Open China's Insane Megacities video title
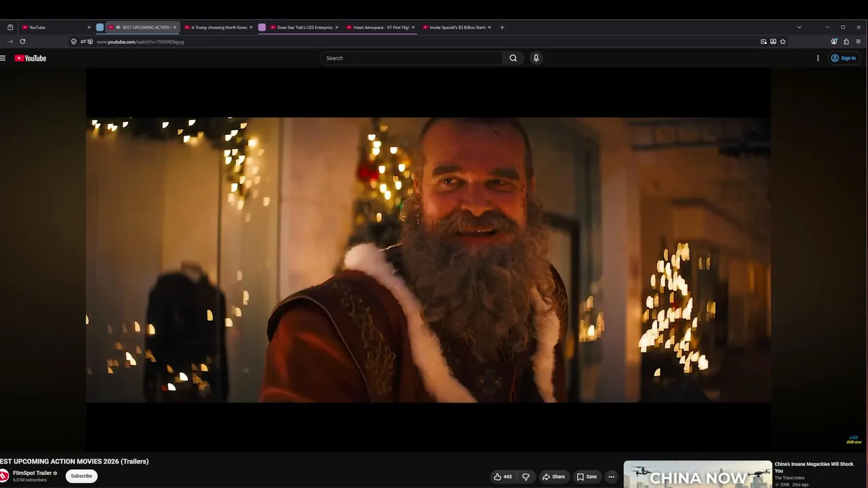This screenshot has height=488, width=868. click(814, 467)
